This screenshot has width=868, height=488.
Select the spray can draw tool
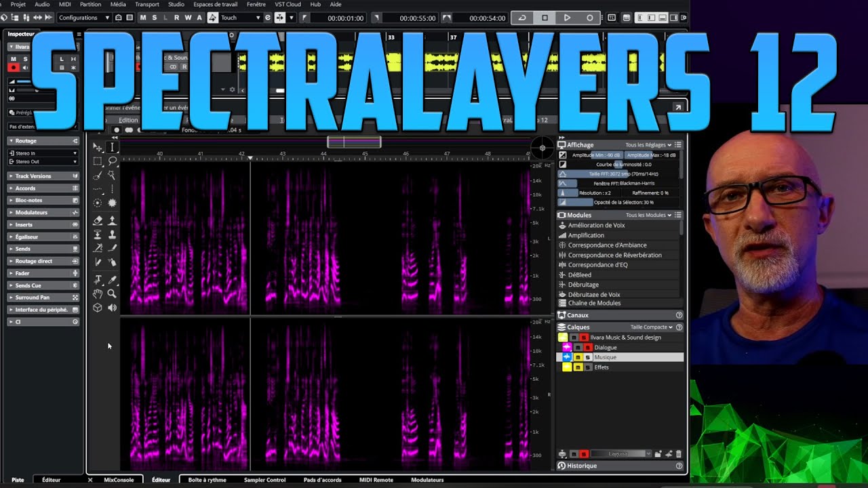pyautogui.click(x=113, y=262)
